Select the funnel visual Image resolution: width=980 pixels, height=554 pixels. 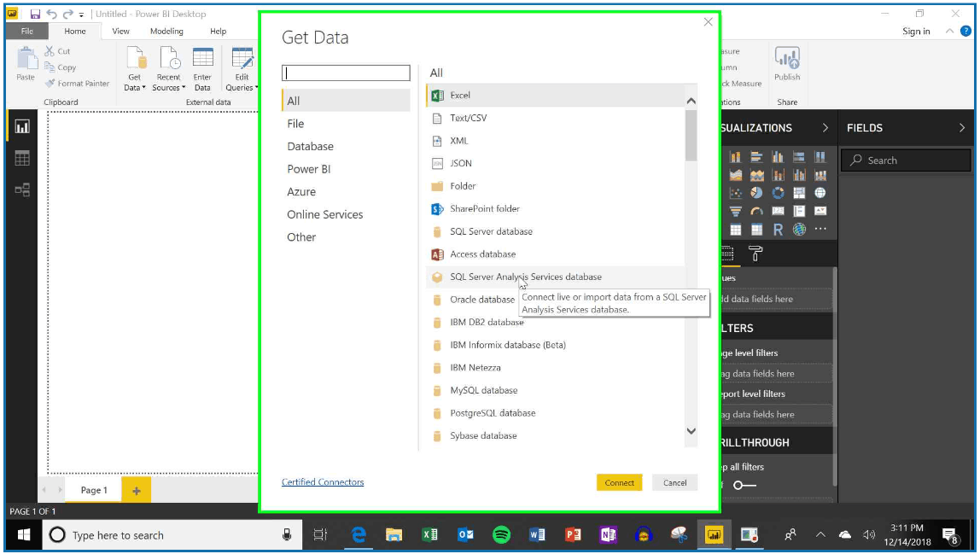point(736,212)
